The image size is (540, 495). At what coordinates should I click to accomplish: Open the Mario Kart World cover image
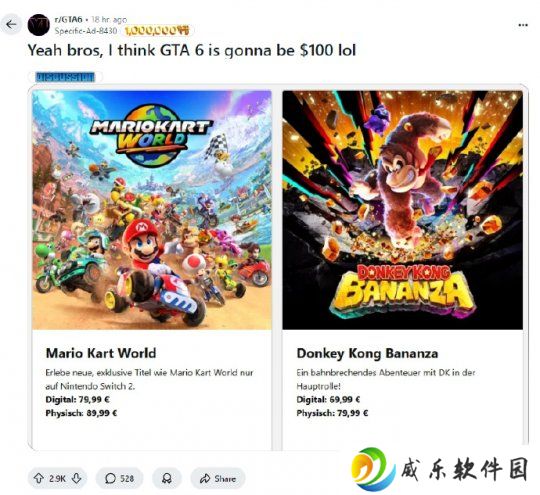coord(152,210)
